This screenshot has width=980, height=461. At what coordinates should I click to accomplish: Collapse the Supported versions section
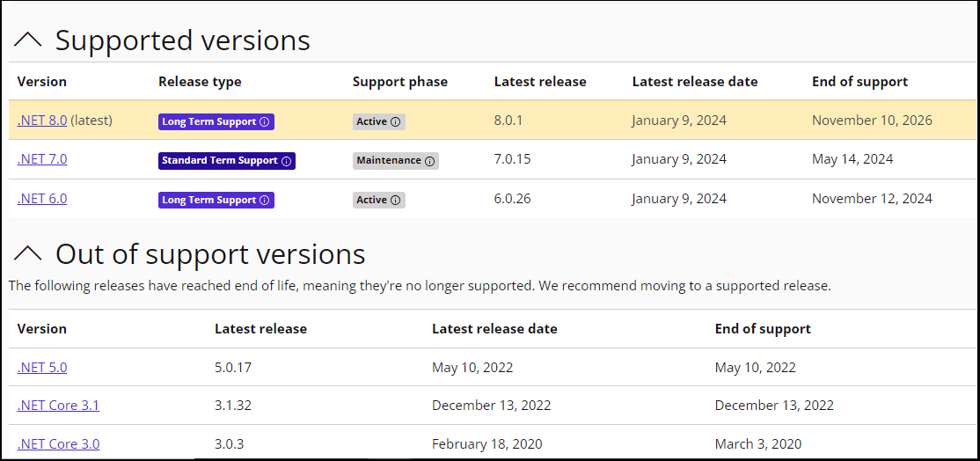pyautogui.click(x=28, y=40)
